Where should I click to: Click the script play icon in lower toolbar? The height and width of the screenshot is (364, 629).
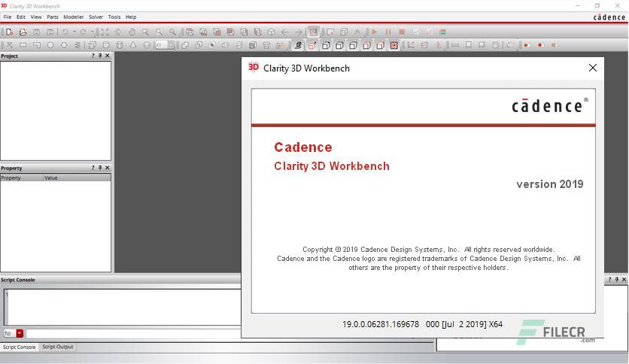pyautogui.click(x=527, y=45)
